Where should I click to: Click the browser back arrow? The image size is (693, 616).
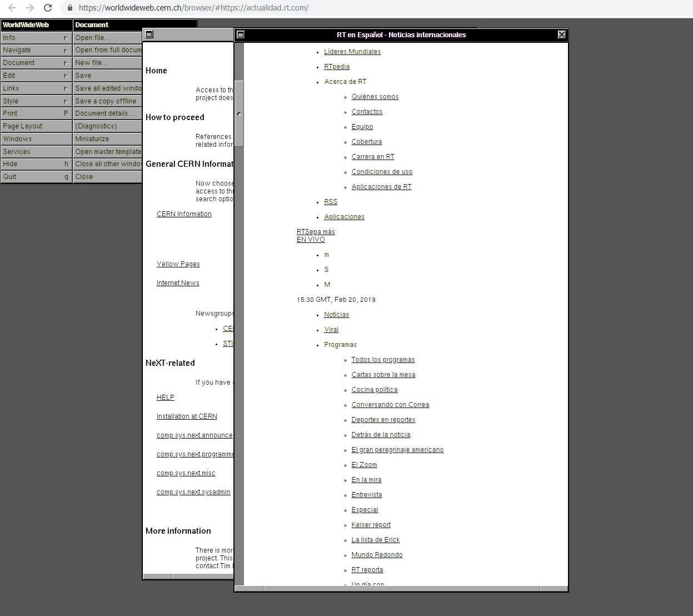(12, 8)
